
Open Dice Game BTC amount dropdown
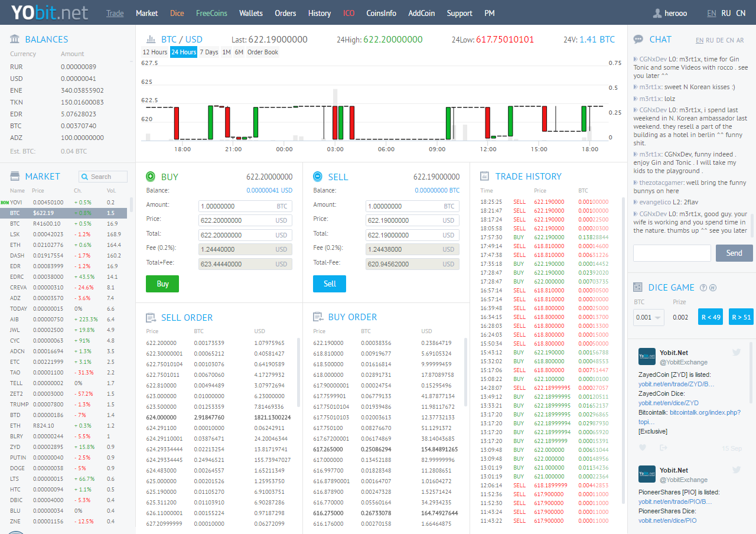[x=649, y=317]
